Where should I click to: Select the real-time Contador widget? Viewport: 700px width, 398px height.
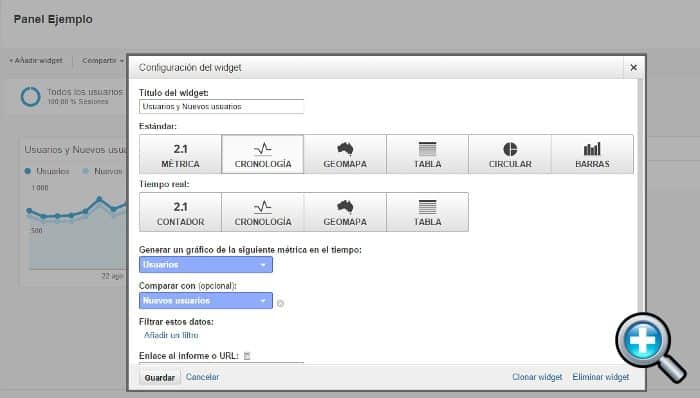[180, 212]
